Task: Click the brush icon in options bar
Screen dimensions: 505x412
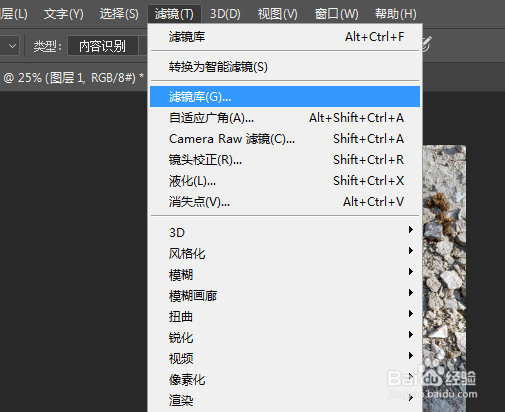Action: (x=427, y=44)
